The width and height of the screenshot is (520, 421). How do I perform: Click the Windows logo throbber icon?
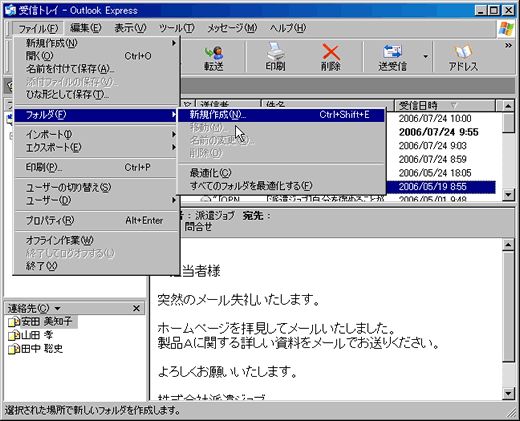[506, 28]
